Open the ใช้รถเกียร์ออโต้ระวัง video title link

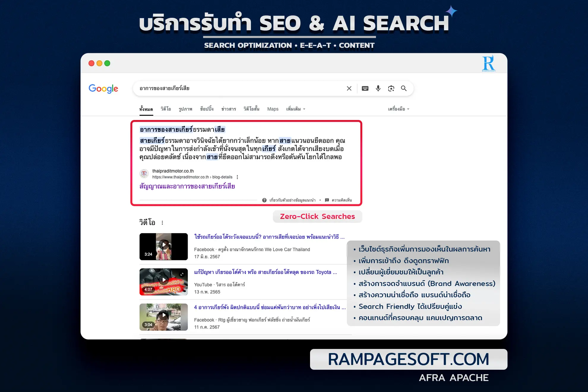269,237
